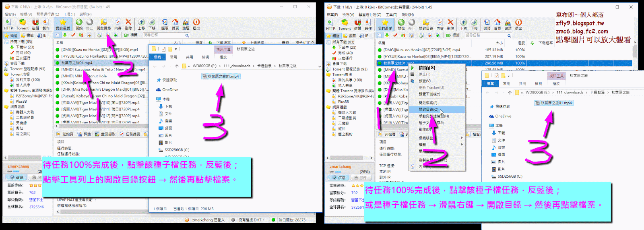644x230 pixels.
Task: Toggle show-all tasks filter in left BitComet window
Action: (x=58, y=35)
